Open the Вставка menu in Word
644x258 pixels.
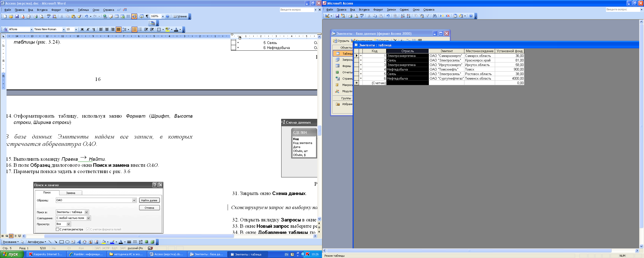tap(42, 10)
